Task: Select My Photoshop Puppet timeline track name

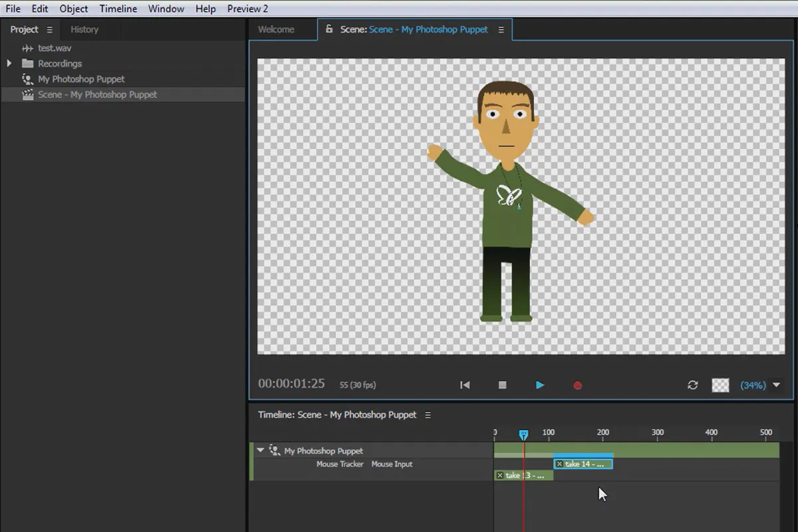Action: point(323,451)
